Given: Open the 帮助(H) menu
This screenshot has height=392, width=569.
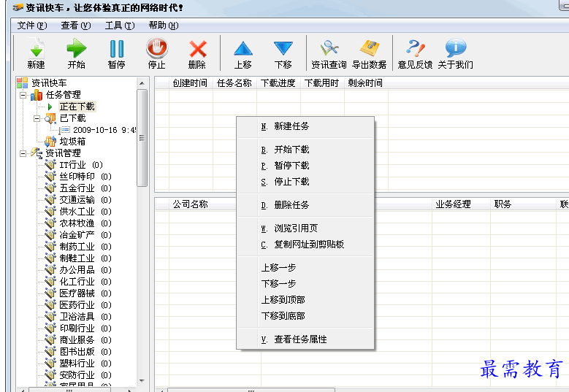Looking at the screenshot, I should [x=164, y=26].
